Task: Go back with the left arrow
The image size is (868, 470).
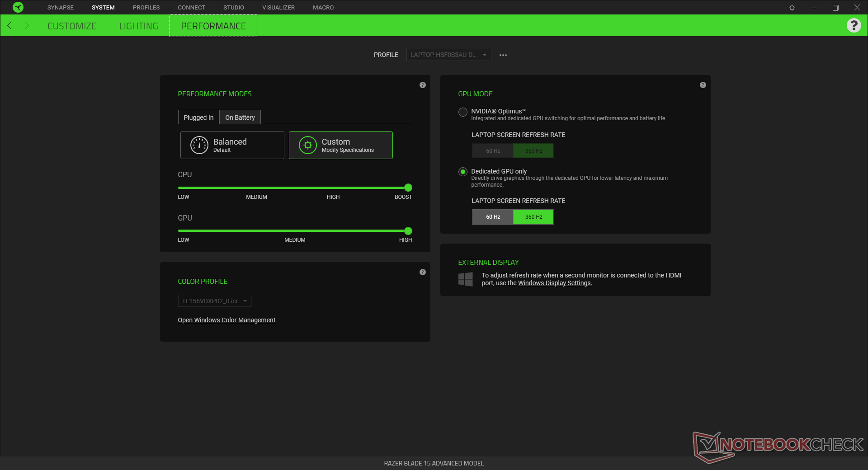Action: click(9, 25)
